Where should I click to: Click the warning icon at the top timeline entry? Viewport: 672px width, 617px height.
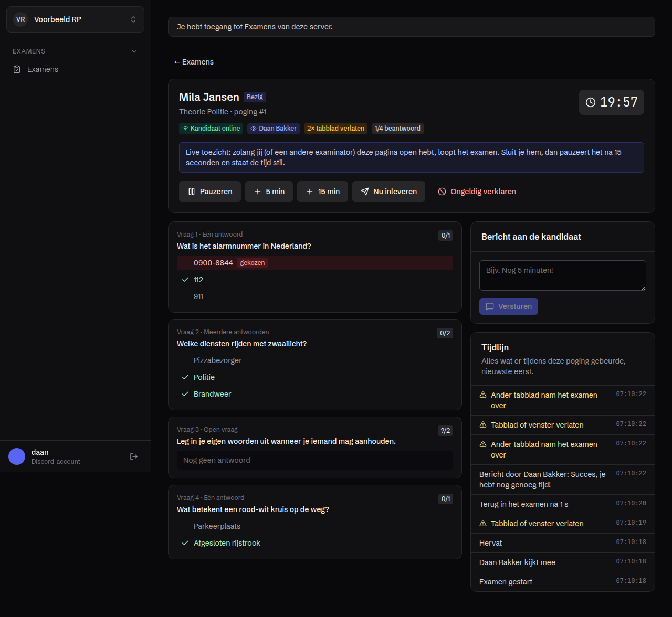click(483, 395)
